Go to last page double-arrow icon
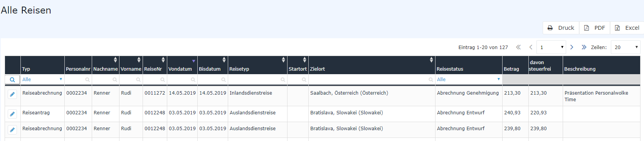 tap(584, 47)
